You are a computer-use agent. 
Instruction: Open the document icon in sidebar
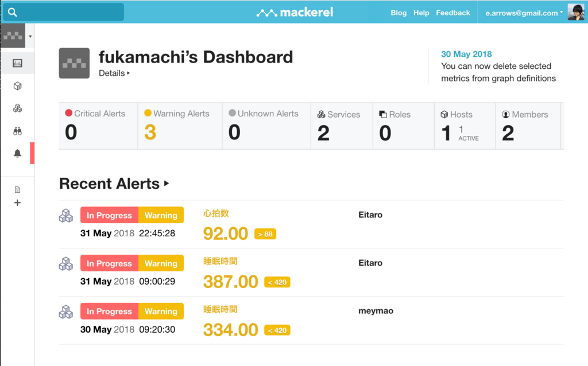click(17, 189)
